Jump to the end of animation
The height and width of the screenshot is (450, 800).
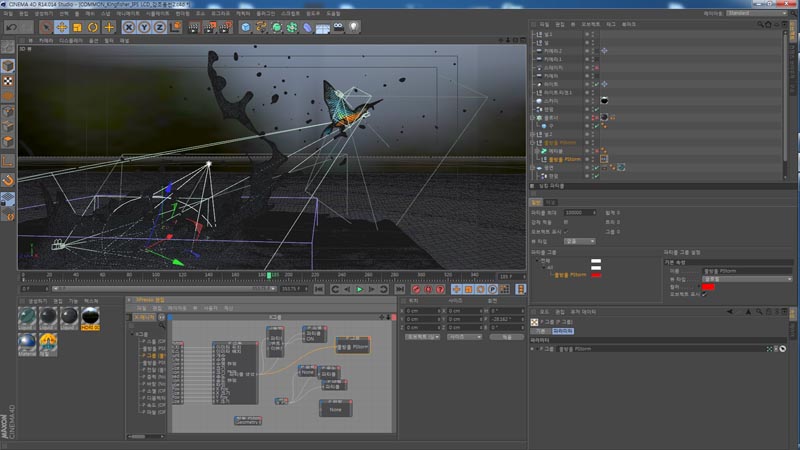[399, 289]
